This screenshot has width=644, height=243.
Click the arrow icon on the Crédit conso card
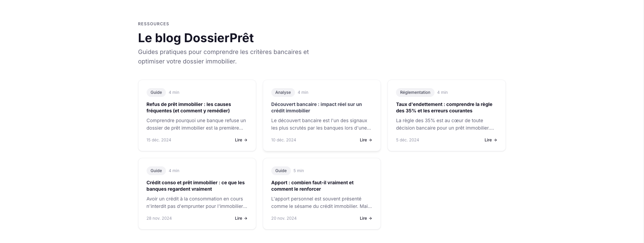[x=246, y=218]
